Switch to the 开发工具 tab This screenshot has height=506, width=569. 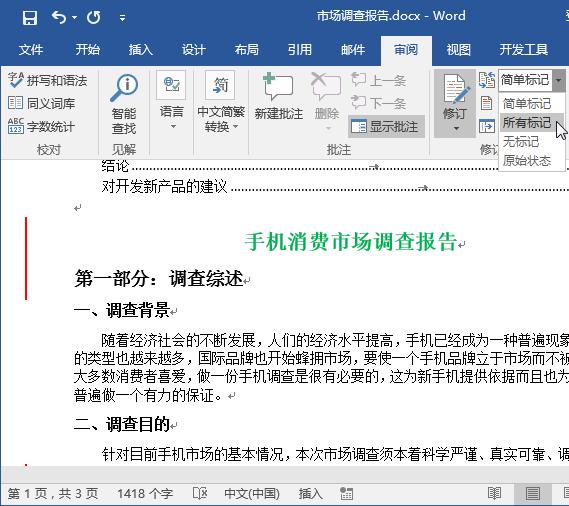click(x=523, y=49)
